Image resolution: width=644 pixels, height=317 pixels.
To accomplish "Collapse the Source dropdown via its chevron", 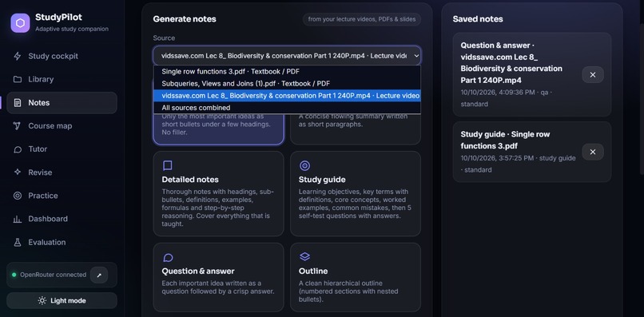I will coord(415,56).
